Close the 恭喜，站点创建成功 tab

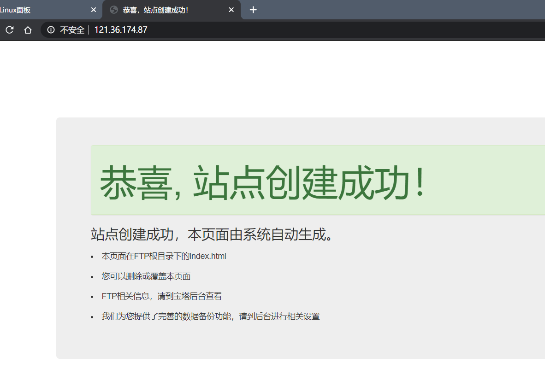(231, 10)
